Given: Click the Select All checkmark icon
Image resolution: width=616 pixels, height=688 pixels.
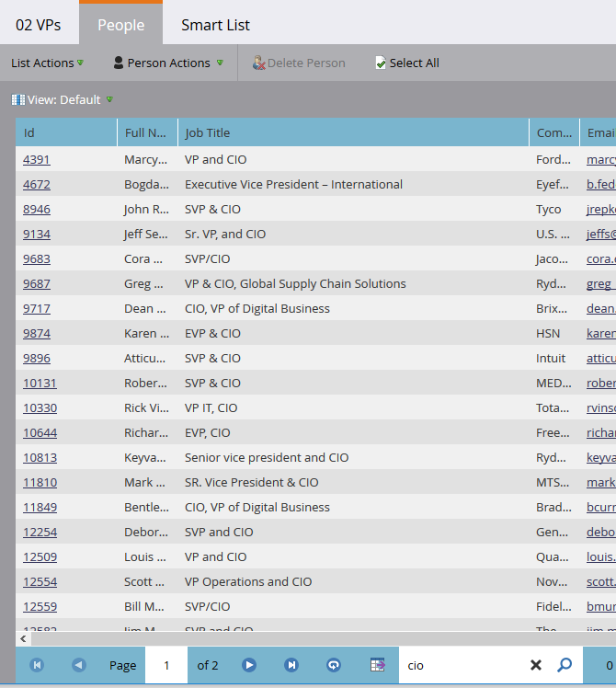Looking at the screenshot, I should [381, 63].
